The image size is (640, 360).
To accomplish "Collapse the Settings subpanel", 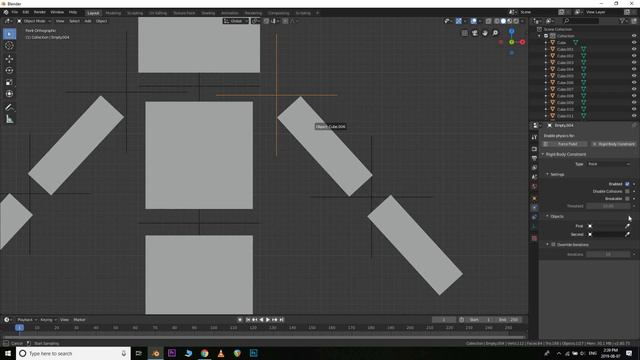I will point(547,174).
